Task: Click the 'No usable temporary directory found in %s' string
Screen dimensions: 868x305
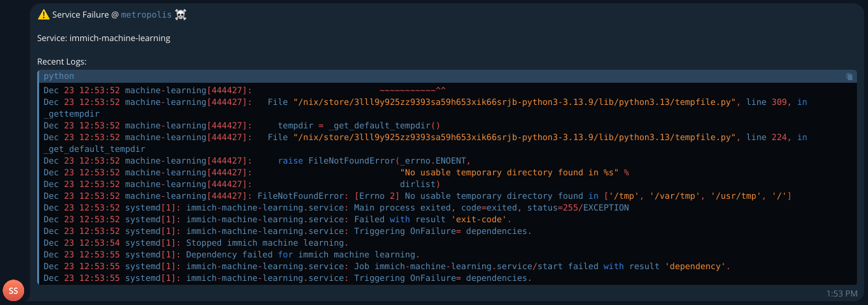Action: click(510, 173)
